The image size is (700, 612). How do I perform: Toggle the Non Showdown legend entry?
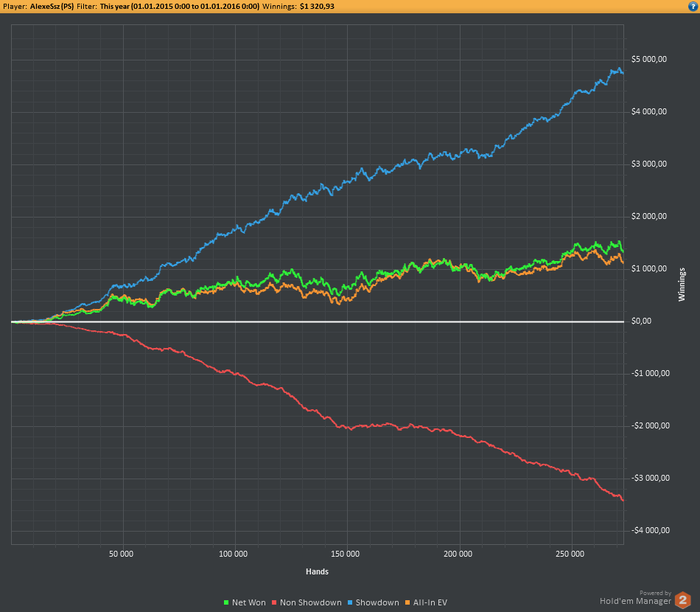[307, 603]
